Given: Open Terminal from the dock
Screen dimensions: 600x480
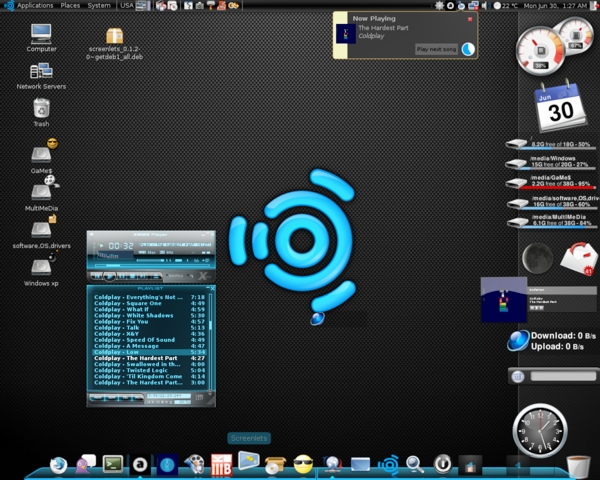Looking at the screenshot, I should [113, 464].
